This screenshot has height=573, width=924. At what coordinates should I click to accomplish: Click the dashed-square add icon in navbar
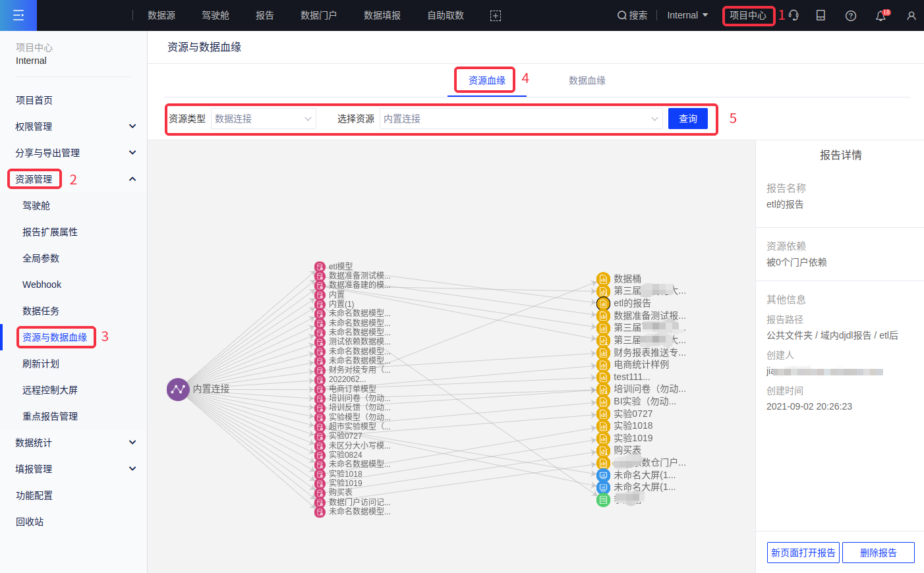[x=496, y=16]
